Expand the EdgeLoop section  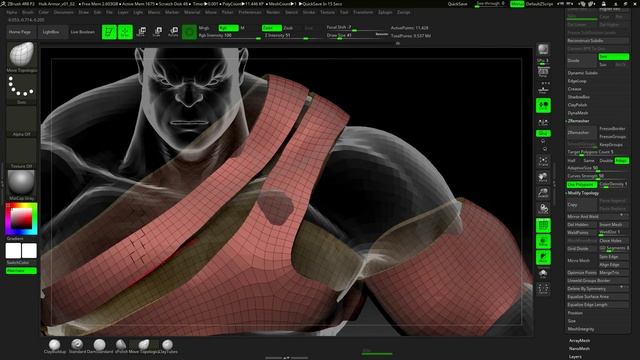[x=577, y=81]
